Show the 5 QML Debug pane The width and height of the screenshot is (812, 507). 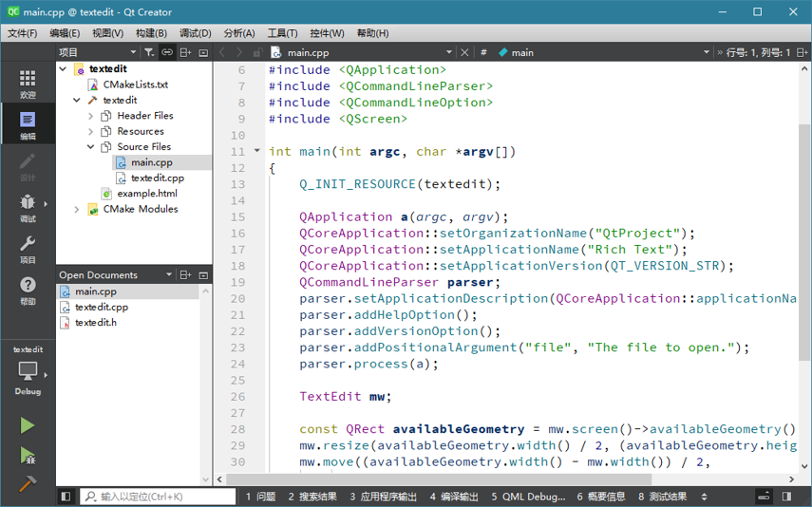(x=528, y=497)
